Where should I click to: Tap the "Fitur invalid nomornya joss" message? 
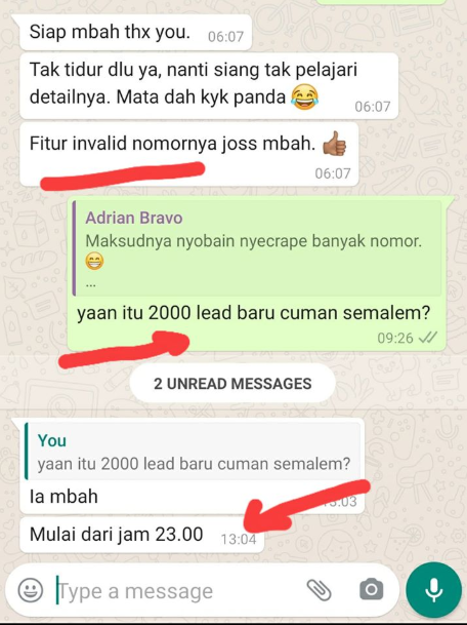[189, 154]
